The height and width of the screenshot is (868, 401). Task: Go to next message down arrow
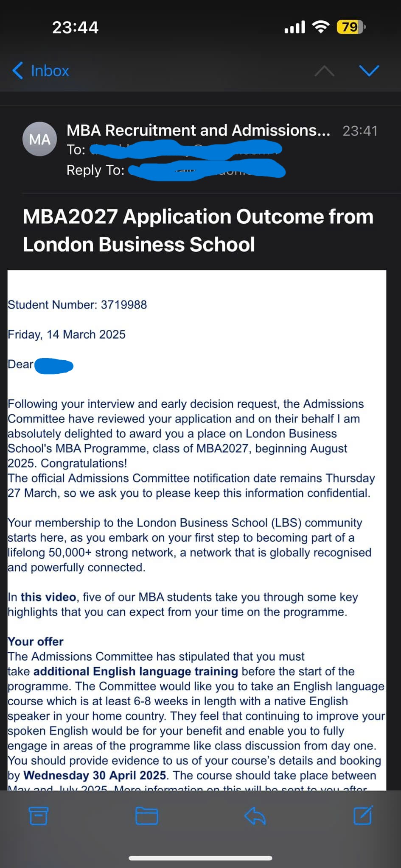coord(369,70)
